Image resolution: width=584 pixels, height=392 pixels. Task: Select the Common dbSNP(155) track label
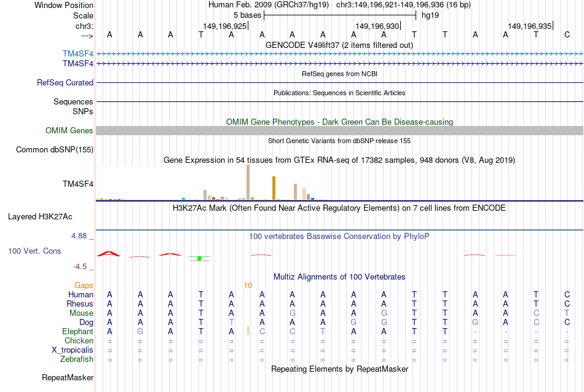tap(54, 150)
